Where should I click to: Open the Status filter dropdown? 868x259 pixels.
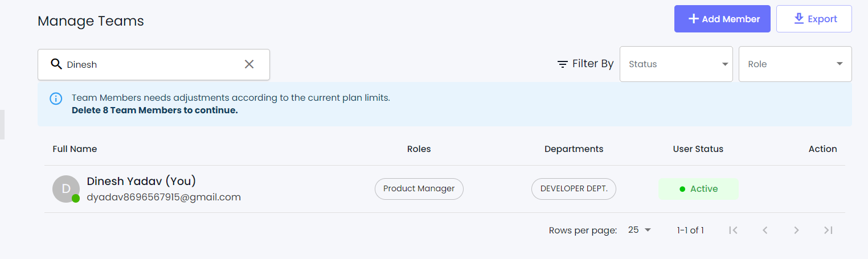pos(676,64)
